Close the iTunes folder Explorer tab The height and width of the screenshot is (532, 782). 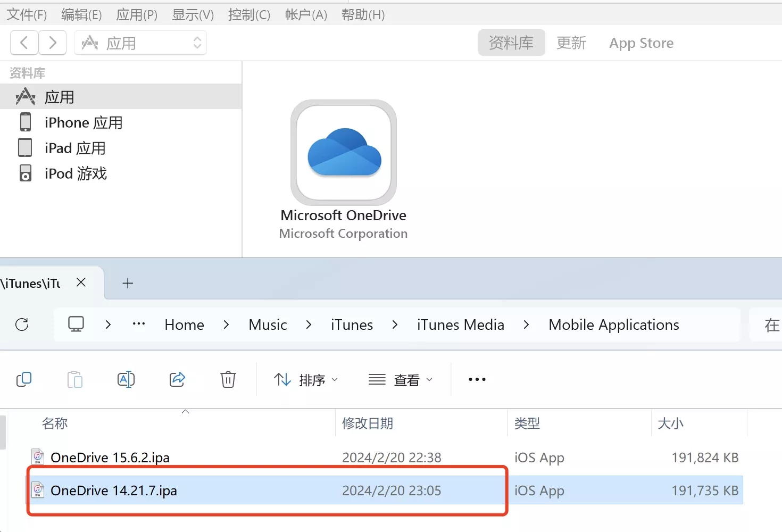point(81,282)
